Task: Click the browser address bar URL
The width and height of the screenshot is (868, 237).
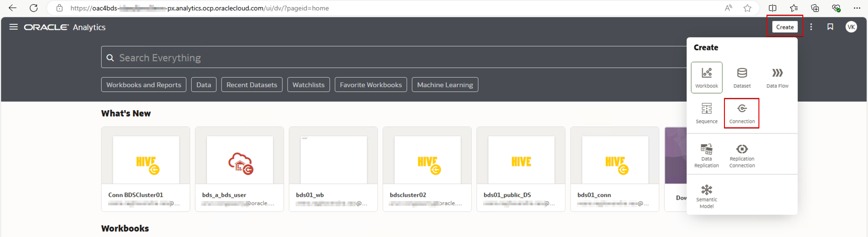Action: (x=199, y=8)
